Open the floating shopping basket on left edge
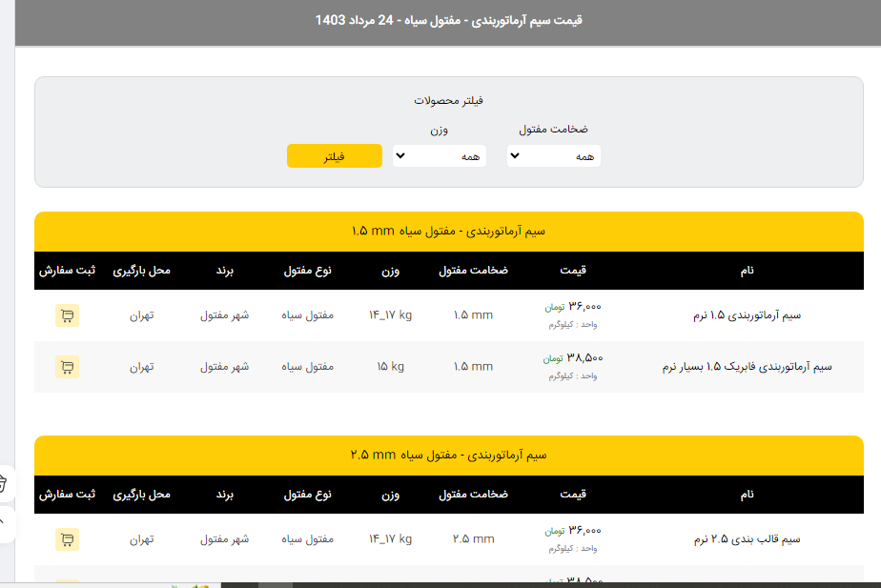881x588 pixels. tap(3, 483)
